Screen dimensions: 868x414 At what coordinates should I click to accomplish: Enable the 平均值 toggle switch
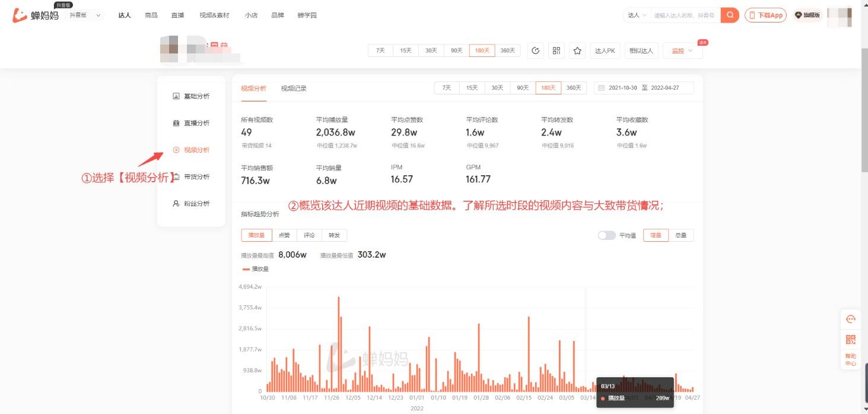606,235
